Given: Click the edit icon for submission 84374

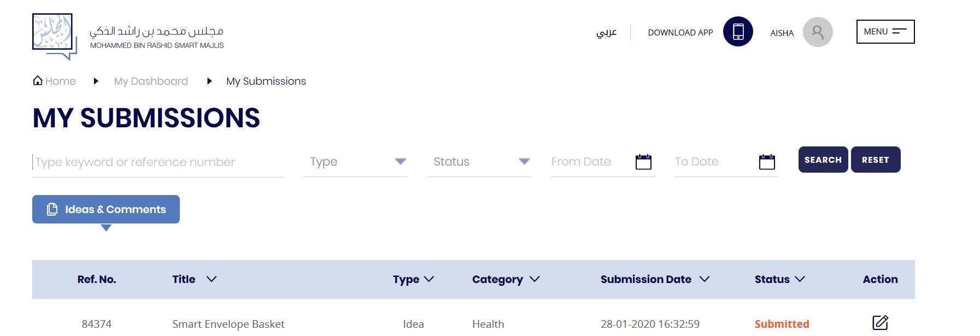Looking at the screenshot, I should tap(880, 322).
